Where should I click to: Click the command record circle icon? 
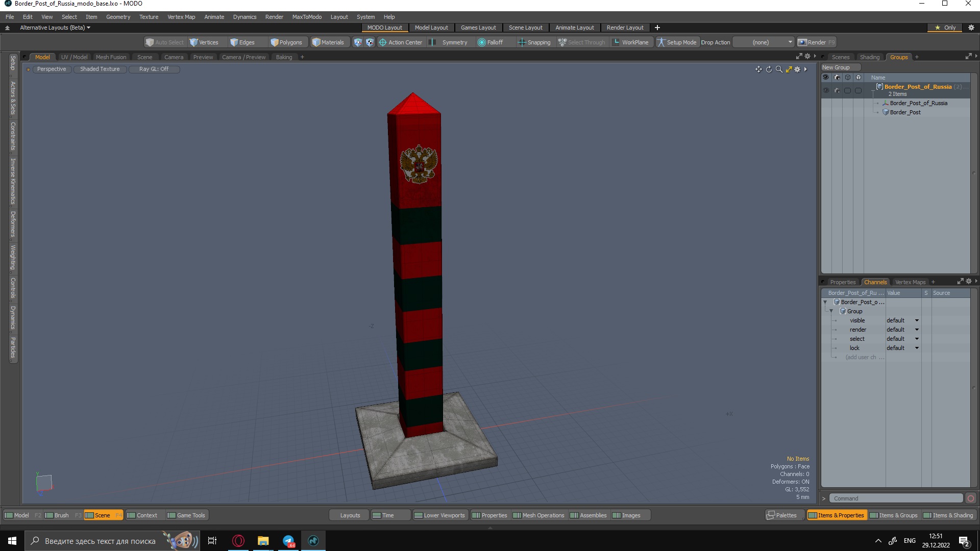[971, 498]
